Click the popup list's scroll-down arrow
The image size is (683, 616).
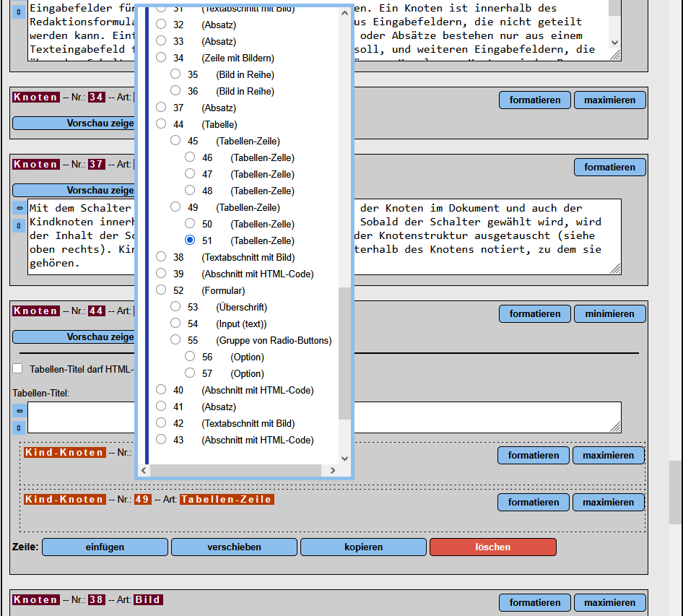344,458
